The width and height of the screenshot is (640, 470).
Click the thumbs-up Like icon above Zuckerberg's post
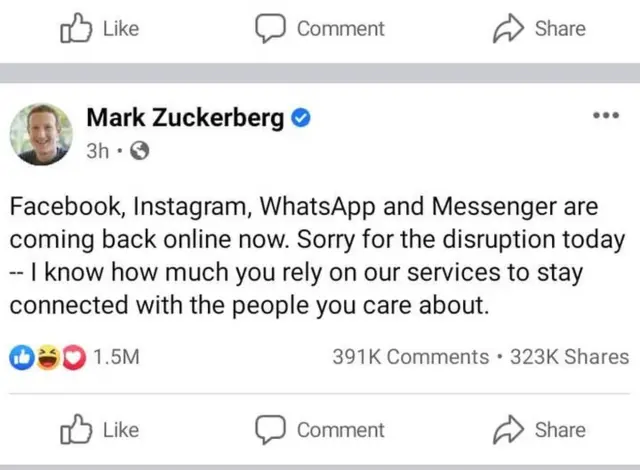pyautogui.click(x=76, y=29)
